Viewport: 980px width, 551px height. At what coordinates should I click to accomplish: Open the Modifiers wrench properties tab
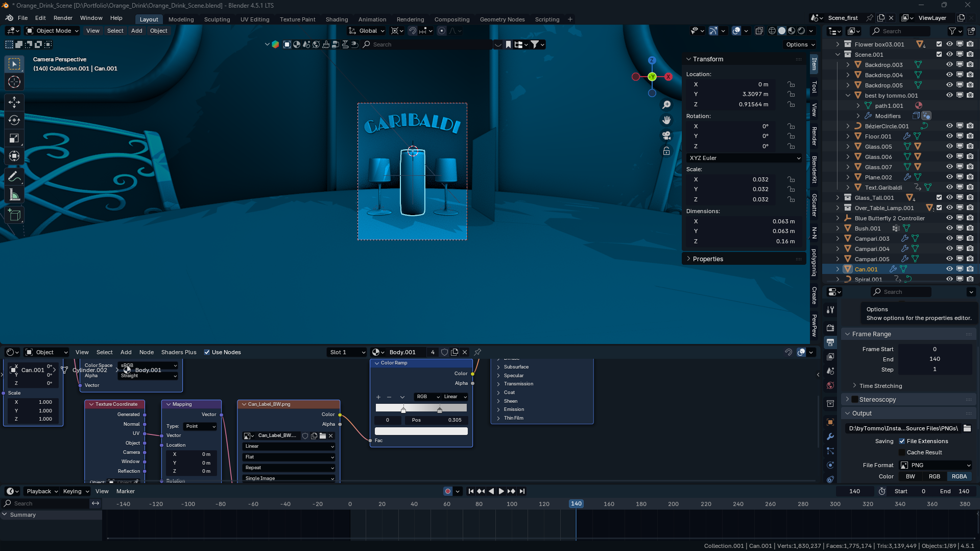pos(830,437)
